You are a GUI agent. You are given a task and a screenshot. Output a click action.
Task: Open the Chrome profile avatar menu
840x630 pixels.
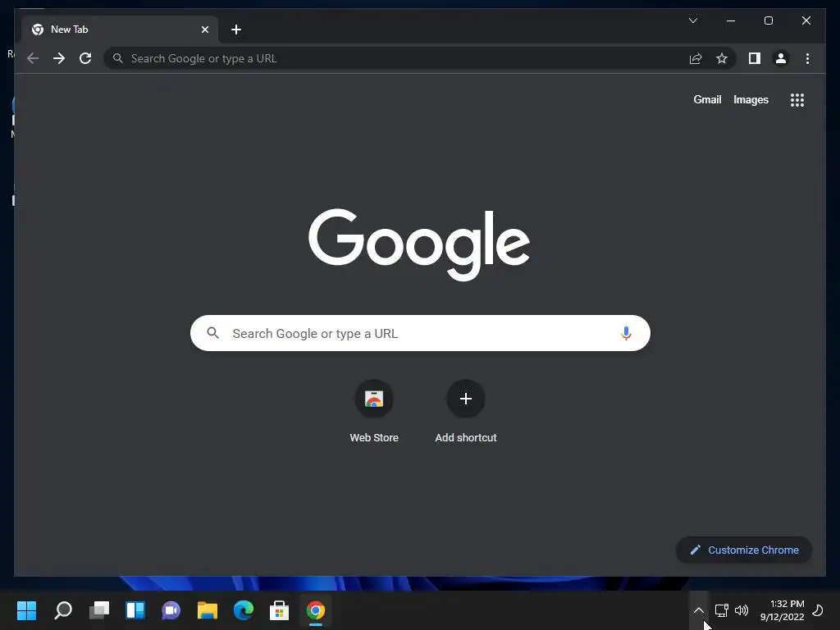[781, 58]
